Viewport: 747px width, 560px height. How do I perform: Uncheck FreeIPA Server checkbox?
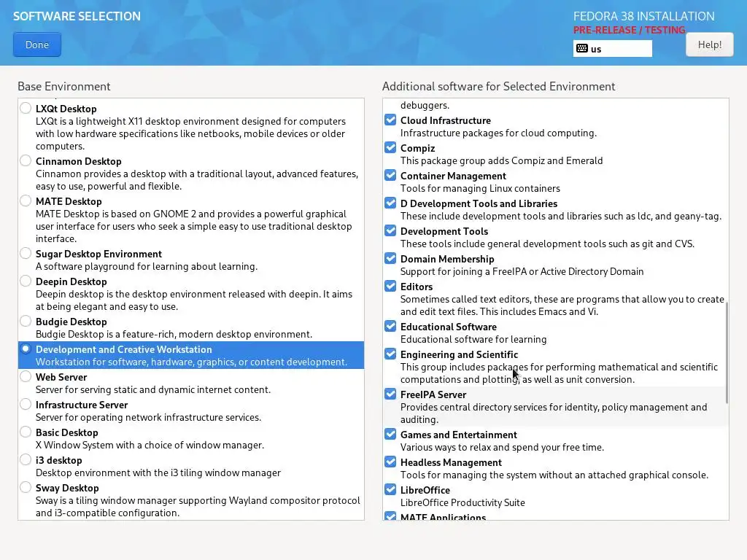[x=390, y=394]
